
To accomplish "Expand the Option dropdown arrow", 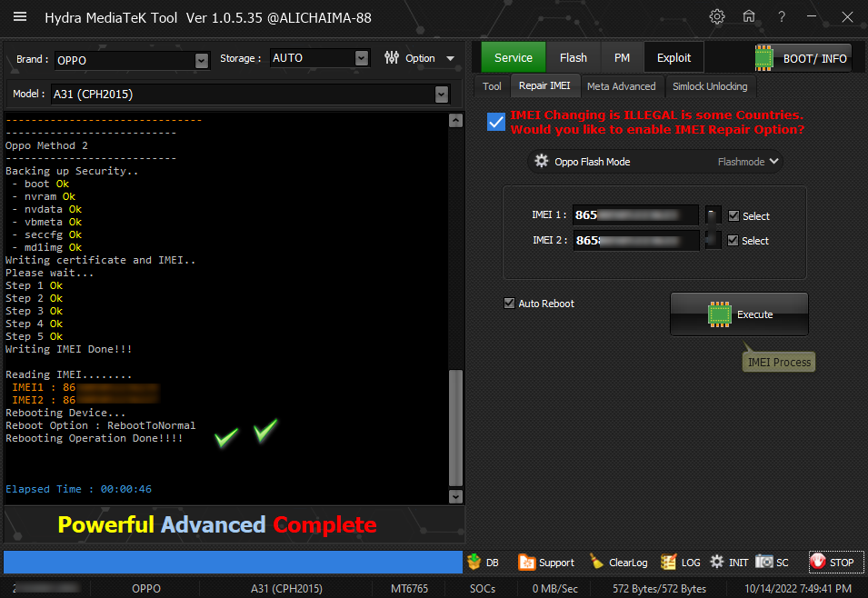I will 451,58.
